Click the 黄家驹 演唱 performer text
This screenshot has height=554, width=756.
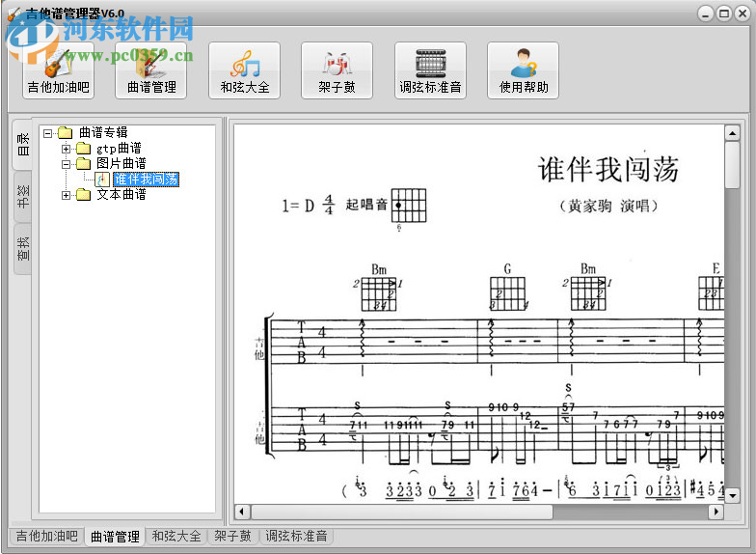tap(609, 207)
